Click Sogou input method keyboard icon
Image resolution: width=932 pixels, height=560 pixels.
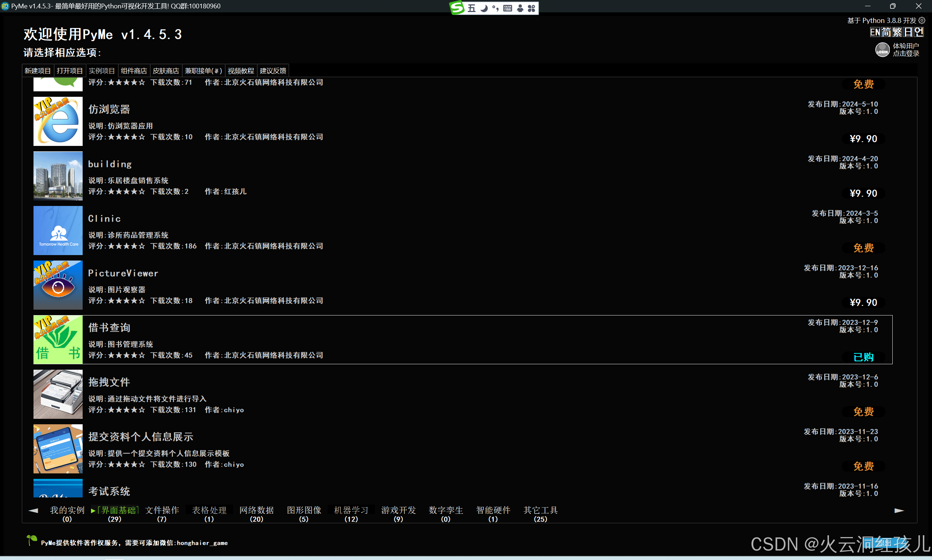[x=508, y=8]
